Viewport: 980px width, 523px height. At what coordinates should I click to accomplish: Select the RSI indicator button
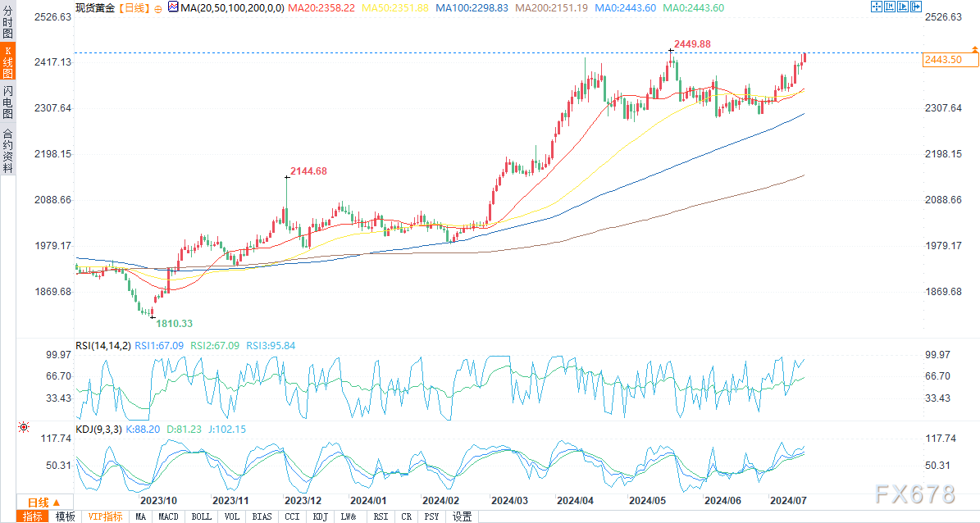point(381,516)
